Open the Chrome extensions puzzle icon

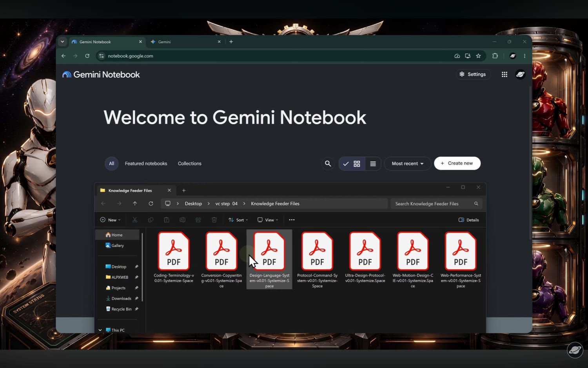pyautogui.click(x=495, y=56)
